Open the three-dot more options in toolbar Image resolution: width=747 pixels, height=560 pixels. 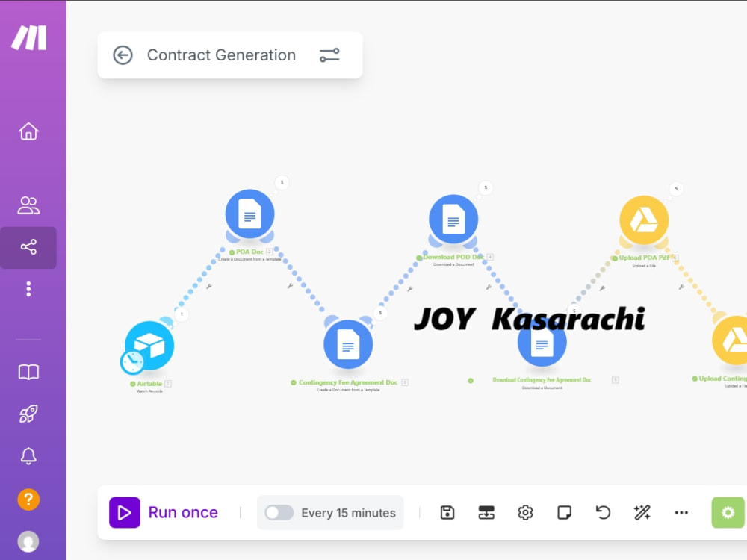(681, 513)
